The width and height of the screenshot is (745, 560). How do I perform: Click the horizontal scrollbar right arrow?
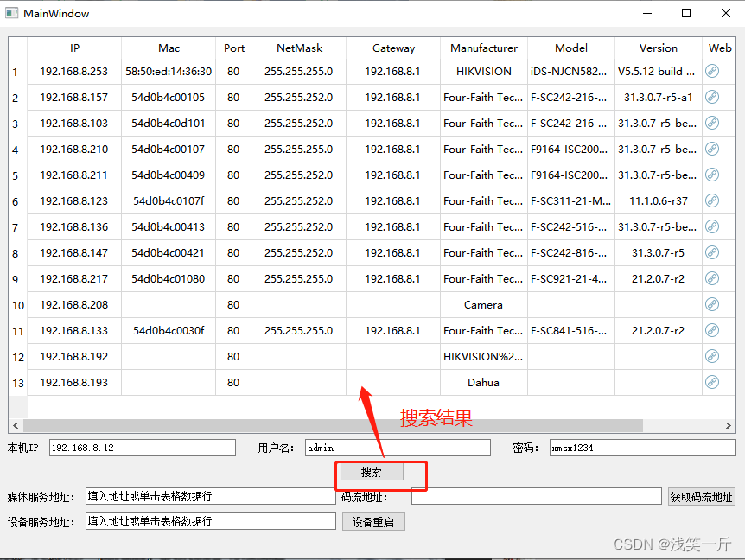click(729, 425)
